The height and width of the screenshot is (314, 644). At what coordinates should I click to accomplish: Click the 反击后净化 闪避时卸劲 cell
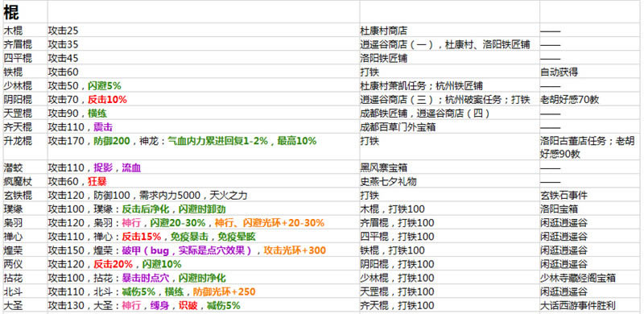pos(204,209)
